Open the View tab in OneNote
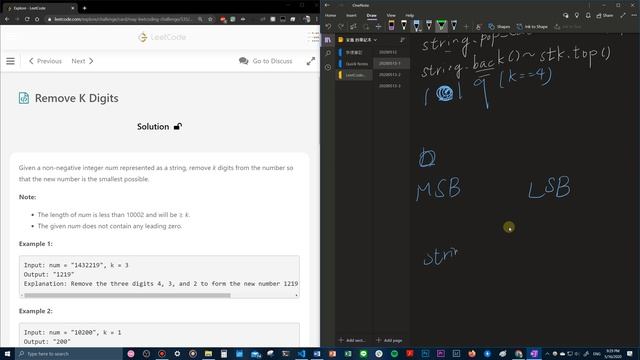640x360 pixels. point(391,16)
